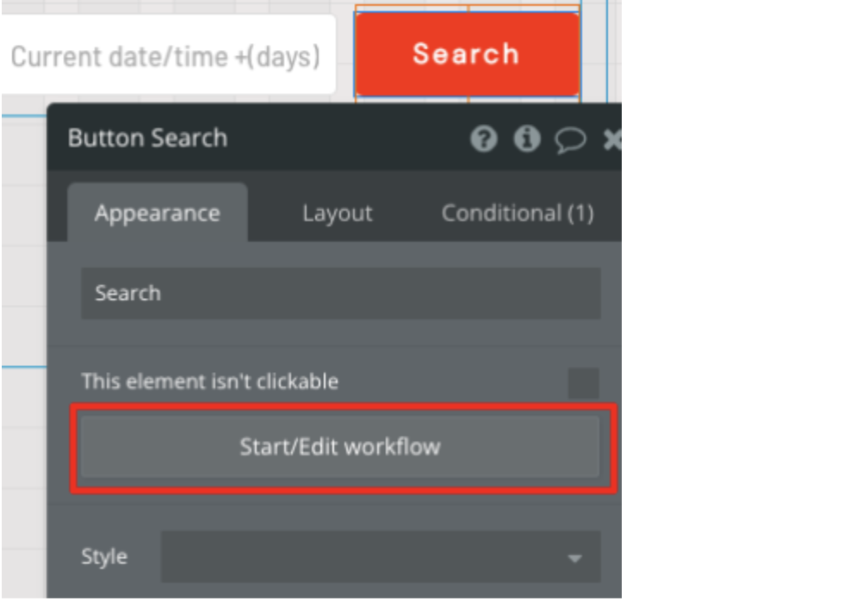
Task: Click the "Button Search" panel title
Action: [147, 139]
